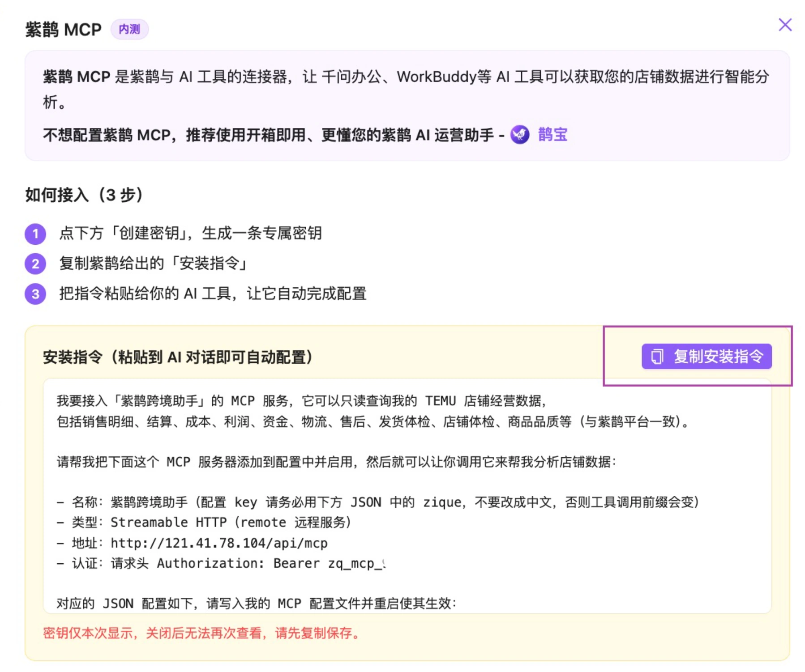Close the 紫鹊 MCP dialog

click(785, 25)
